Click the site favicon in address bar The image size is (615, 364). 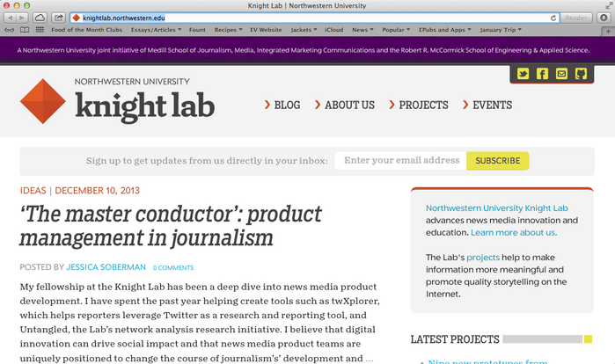(77, 18)
